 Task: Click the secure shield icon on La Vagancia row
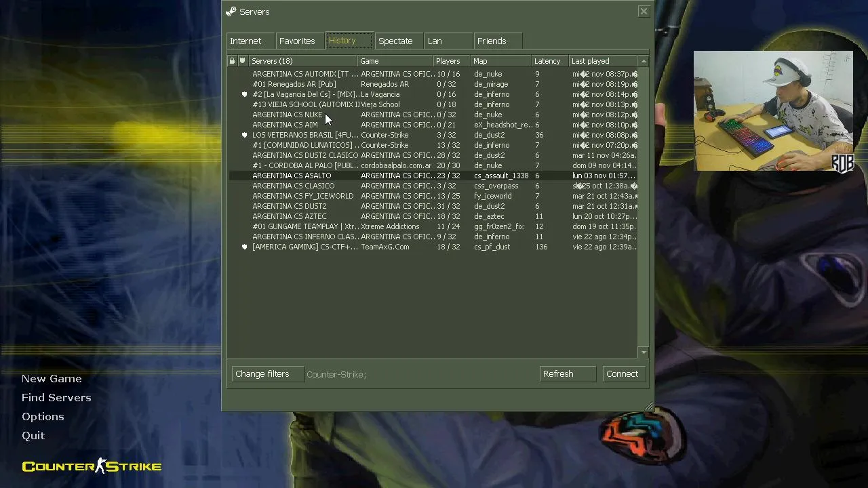click(244, 94)
